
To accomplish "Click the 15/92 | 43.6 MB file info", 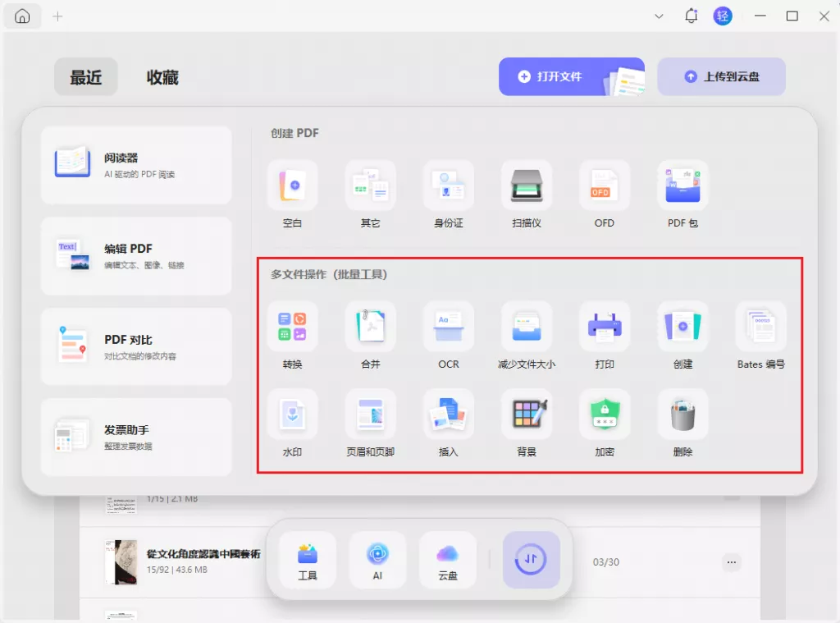I will click(177, 570).
